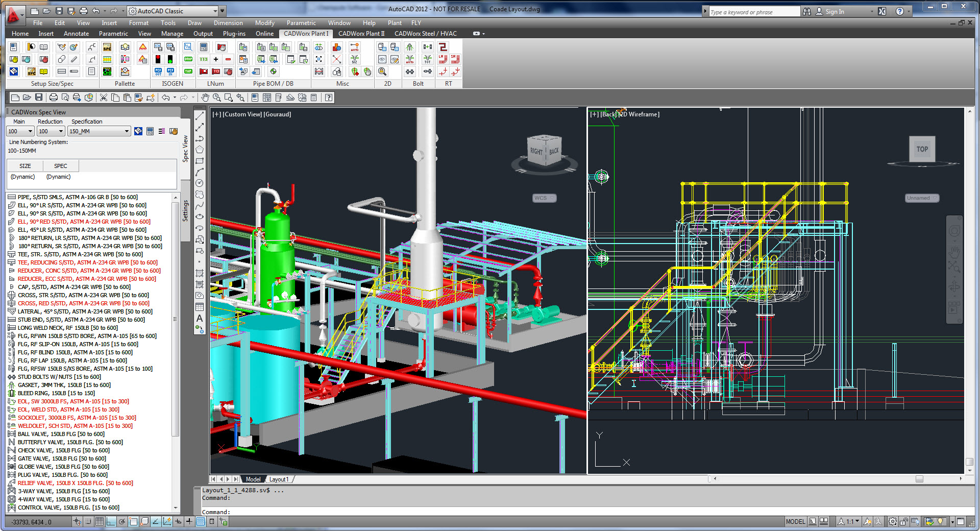The height and width of the screenshot is (531, 980).
Task: Switch to the Layout1 tab
Action: [x=279, y=479]
